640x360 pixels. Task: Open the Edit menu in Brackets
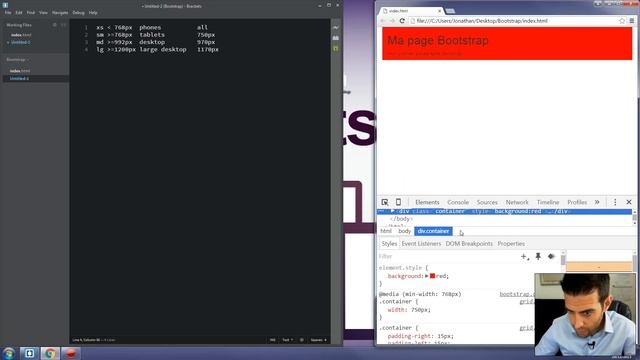pos(19,13)
